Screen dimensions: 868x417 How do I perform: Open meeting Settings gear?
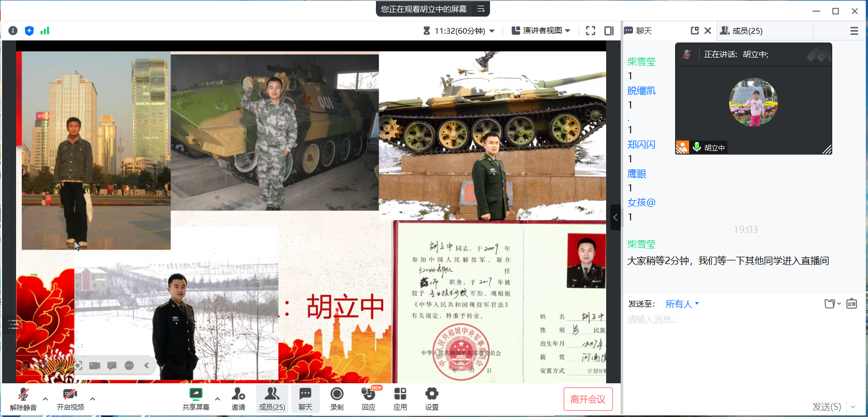click(x=431, y=398)
